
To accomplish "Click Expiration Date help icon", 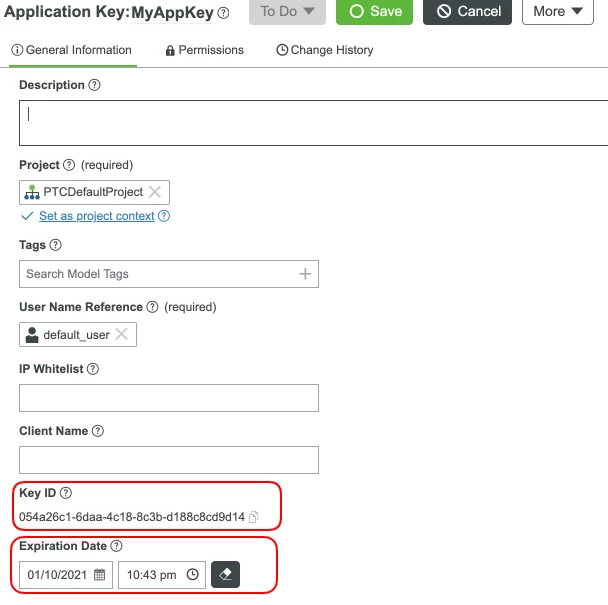I will [116, 546].
